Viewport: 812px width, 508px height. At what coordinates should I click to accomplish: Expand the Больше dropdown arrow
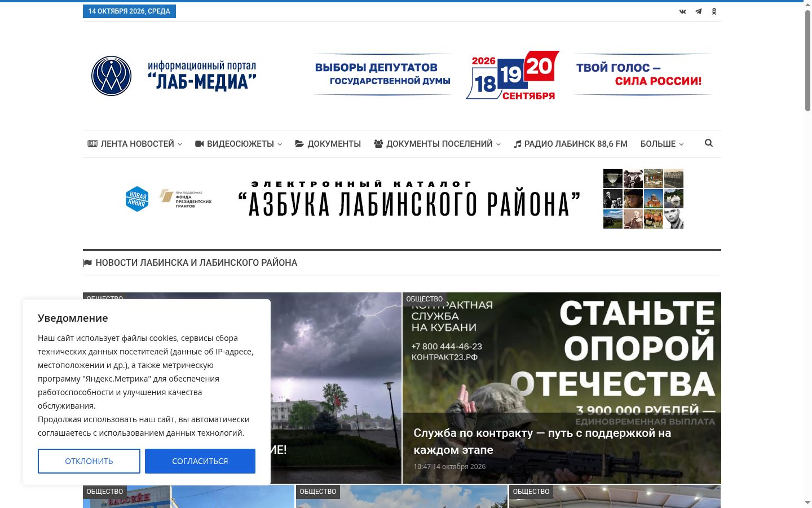pyautogui.click(x=681, y=144)
